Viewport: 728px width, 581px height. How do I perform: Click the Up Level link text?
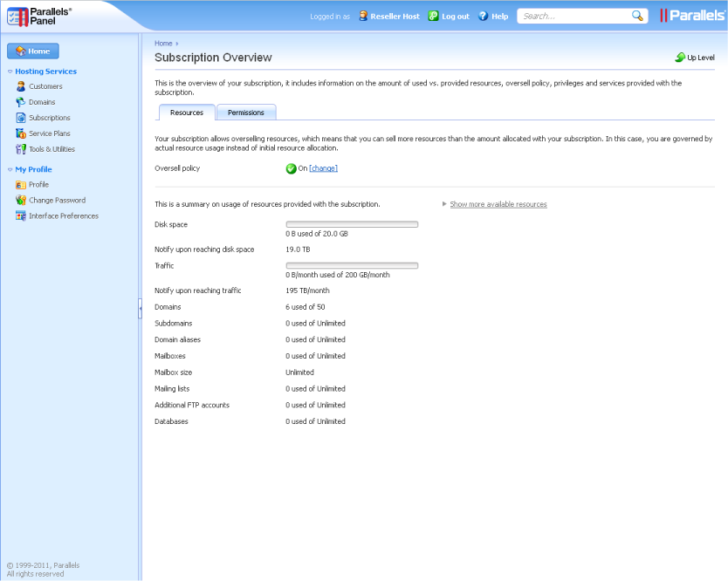[701, 58]
